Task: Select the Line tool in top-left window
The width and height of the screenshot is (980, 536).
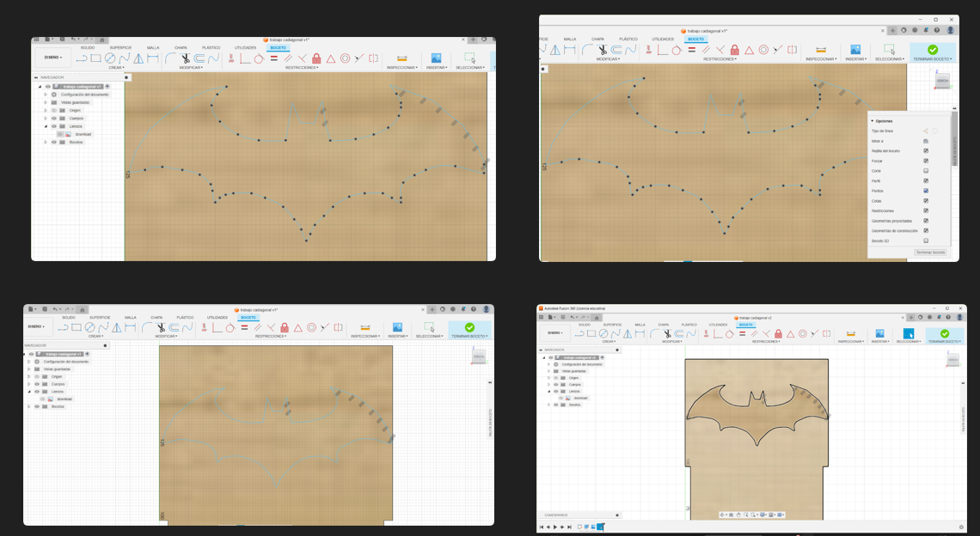Action: (x=82, y=58)
